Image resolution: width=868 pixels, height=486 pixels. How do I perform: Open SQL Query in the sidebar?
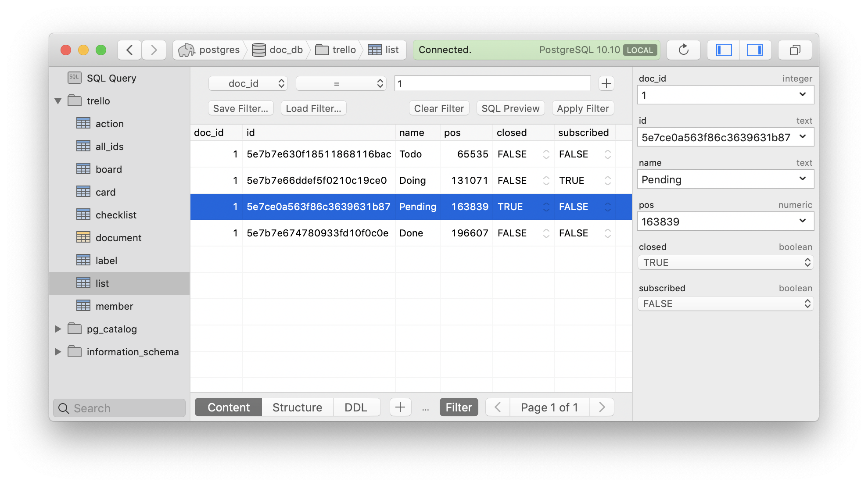[111, 78]
